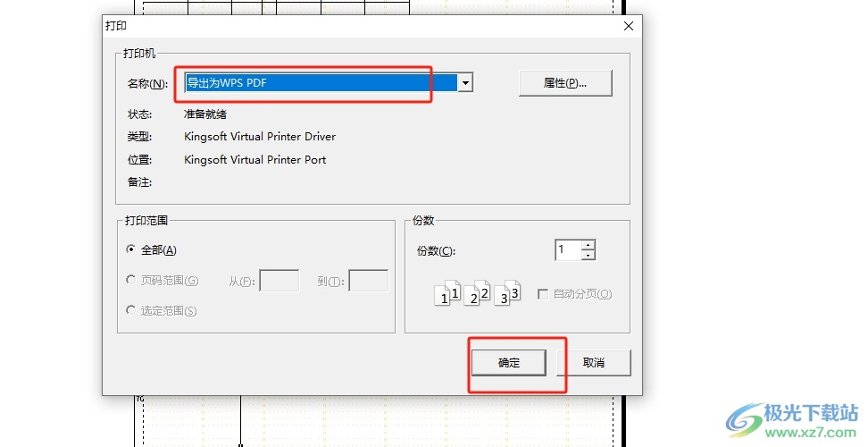Click the 名称(N): label
Image resolution: width=868 pixels, height=447 pixels.
(148, 84)
